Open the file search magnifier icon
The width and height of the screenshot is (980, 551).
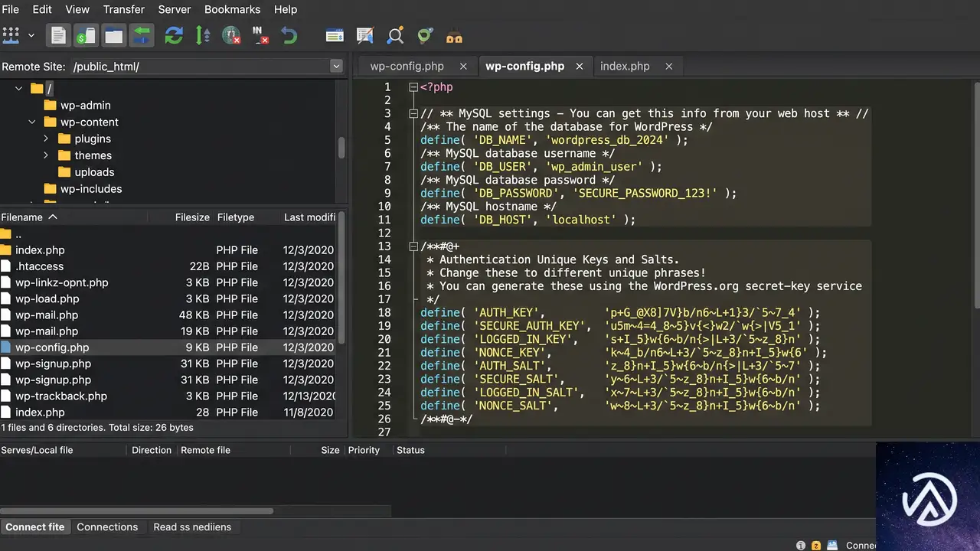click(x=395, y=35)
